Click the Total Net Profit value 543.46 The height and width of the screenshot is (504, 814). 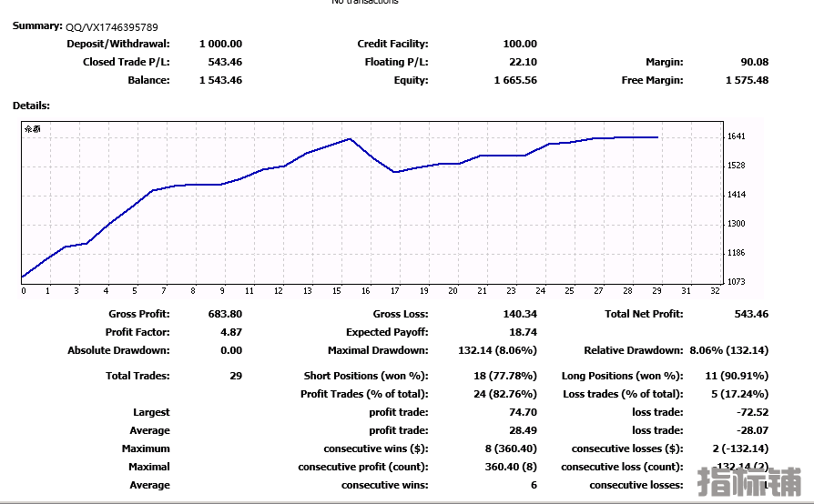[751, 314]
